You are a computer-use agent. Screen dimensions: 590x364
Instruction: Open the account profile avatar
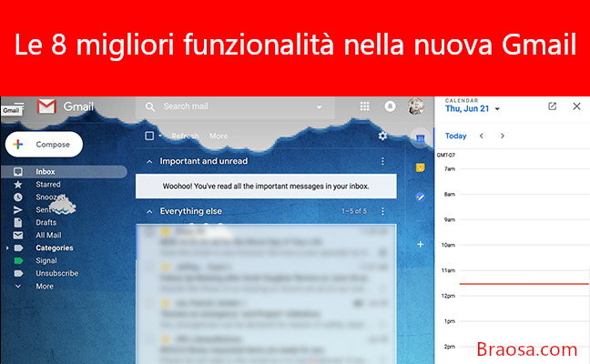coord(416,106)
